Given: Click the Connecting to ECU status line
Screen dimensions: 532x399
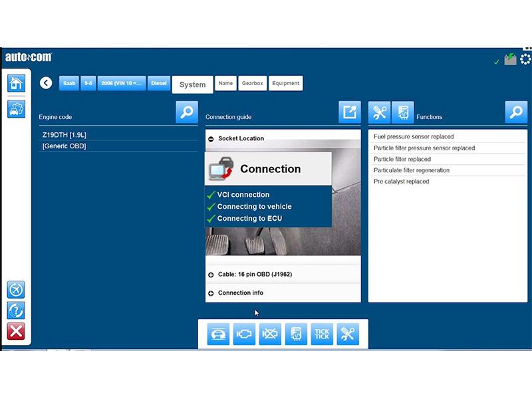Looking at the screenshot, I should 244,219.
